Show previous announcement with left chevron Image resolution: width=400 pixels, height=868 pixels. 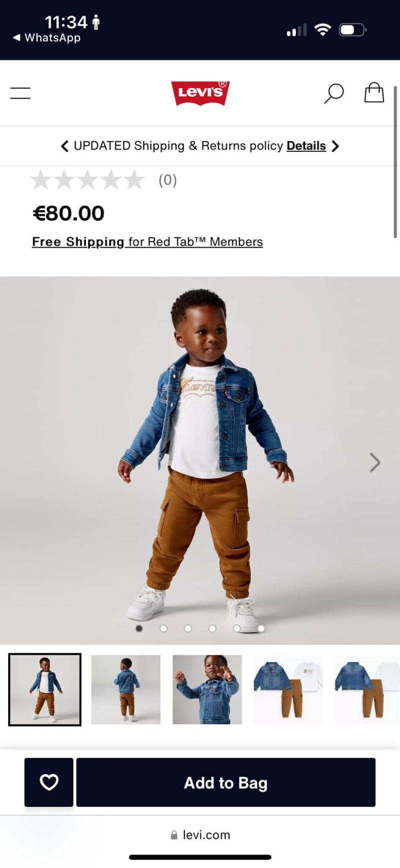pyautogui.click(x=64, y=146)
